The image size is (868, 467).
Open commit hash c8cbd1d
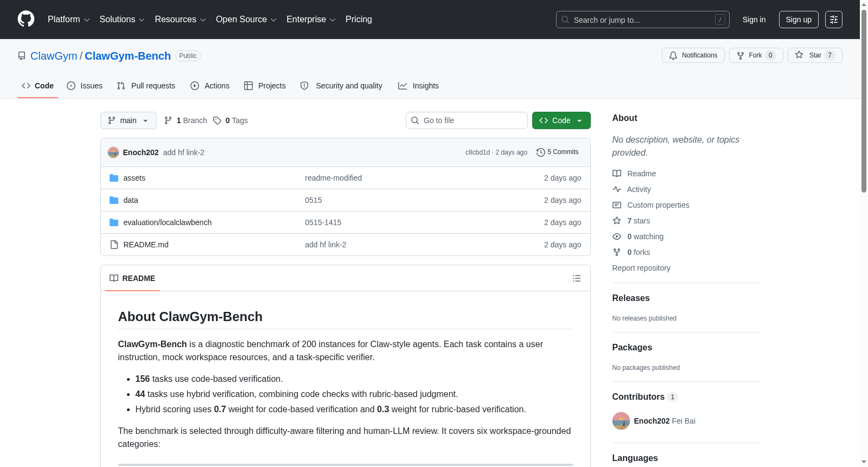477,152
